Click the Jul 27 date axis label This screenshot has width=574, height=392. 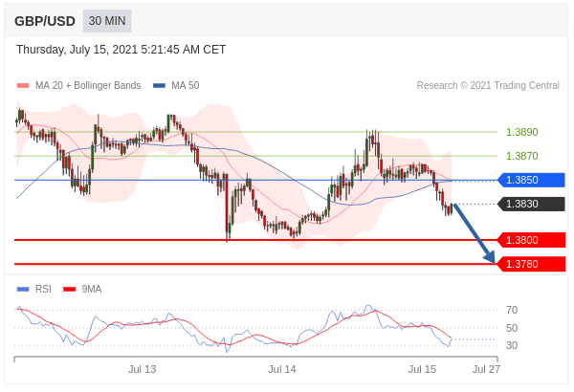click(486, 369)
